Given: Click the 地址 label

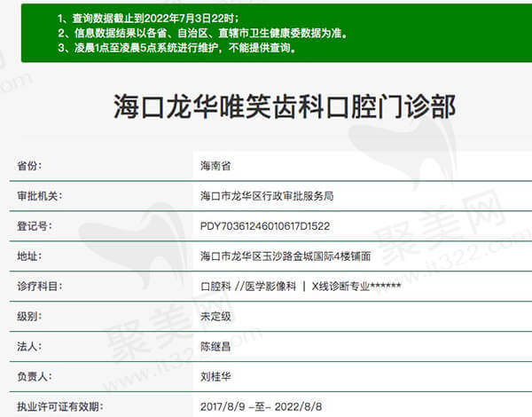Looking at the screenshot, I should pos(29,256).
